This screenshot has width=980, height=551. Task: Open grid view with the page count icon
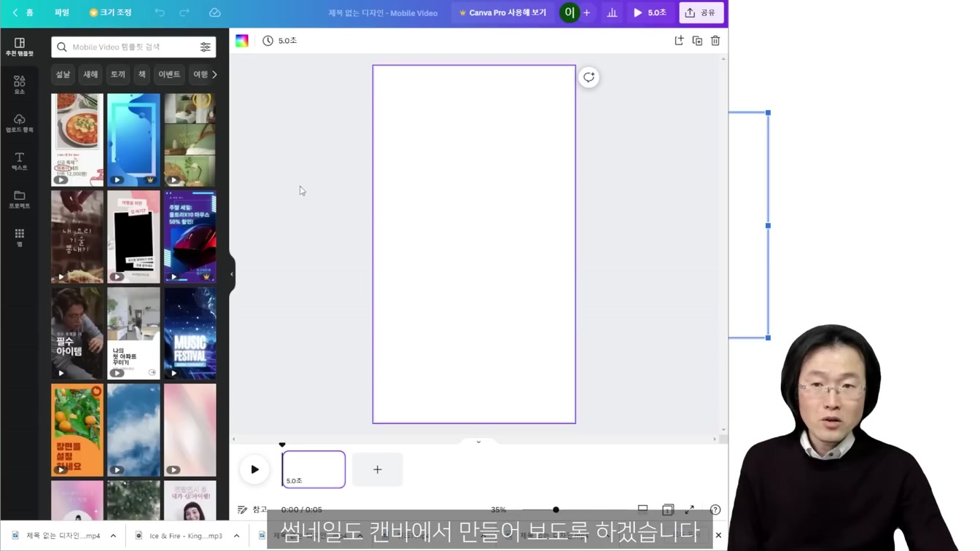pyautogui.click(x=667, y=509)
